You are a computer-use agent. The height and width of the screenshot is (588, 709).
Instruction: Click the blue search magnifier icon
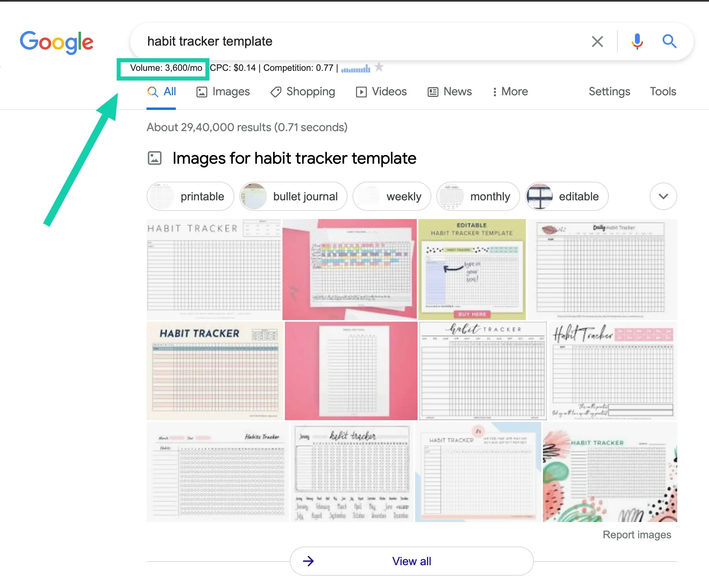669,42
